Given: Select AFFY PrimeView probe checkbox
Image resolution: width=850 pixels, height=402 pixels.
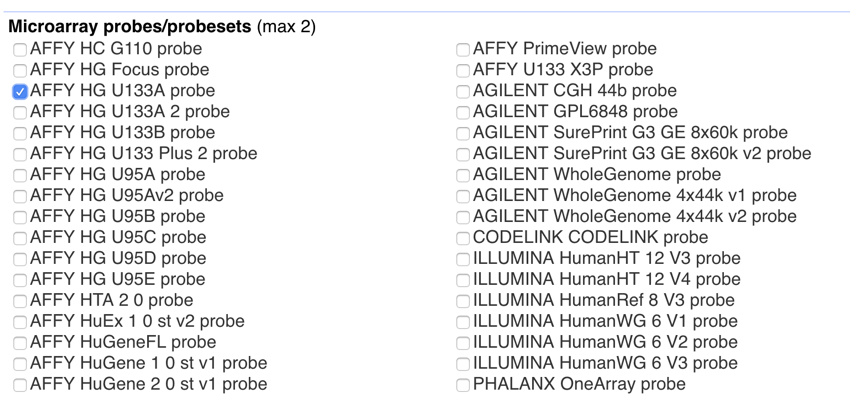Looking at the screenshot, I should (x=463, y=49).
